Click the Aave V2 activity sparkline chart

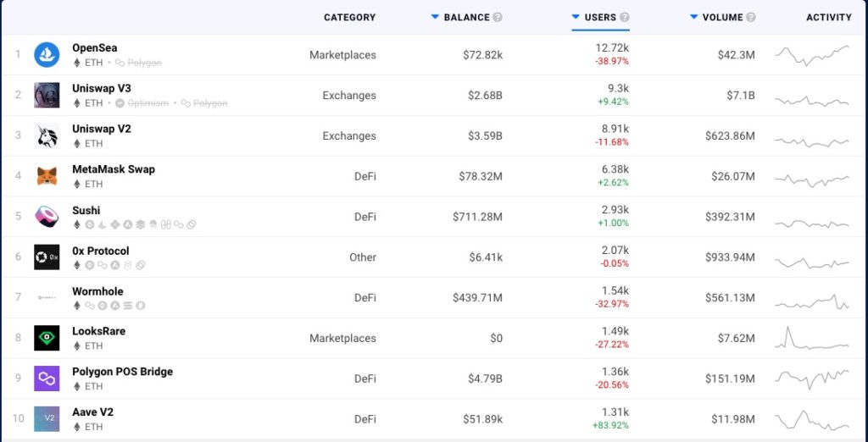[811, 419]
